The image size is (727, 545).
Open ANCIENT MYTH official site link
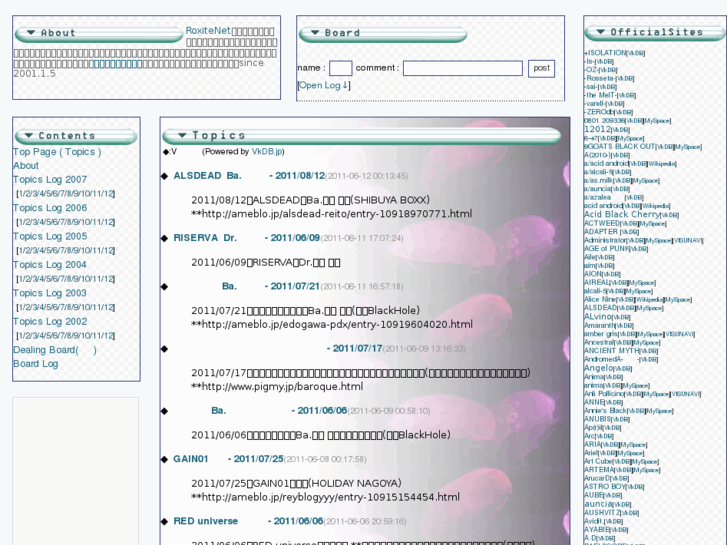tap(611, 351)
